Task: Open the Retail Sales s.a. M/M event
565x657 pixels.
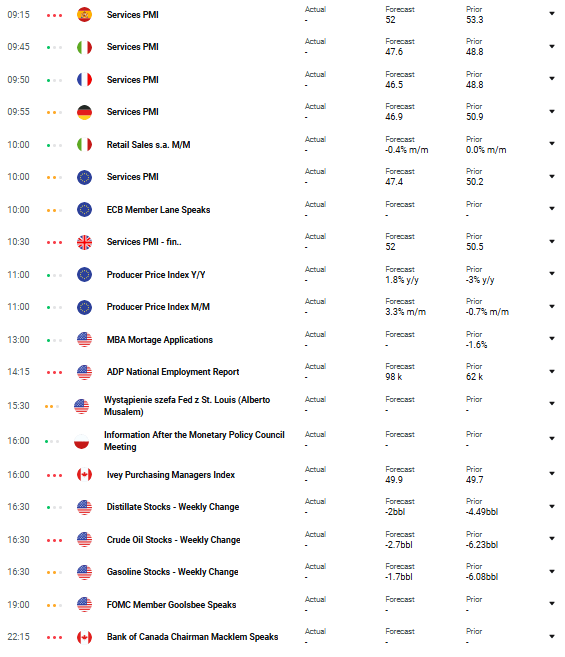Action: [148, 145]
